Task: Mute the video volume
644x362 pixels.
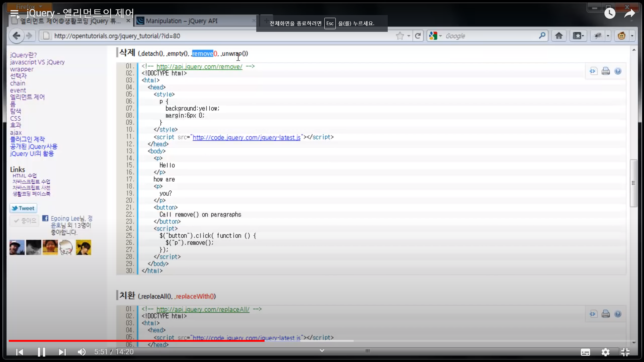Action: tap(82, 352)
